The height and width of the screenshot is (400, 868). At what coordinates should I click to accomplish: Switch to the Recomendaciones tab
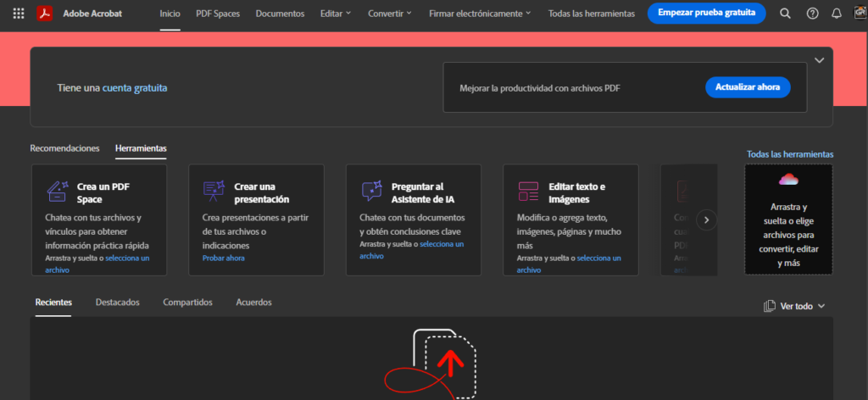click(x=64, y=148)
